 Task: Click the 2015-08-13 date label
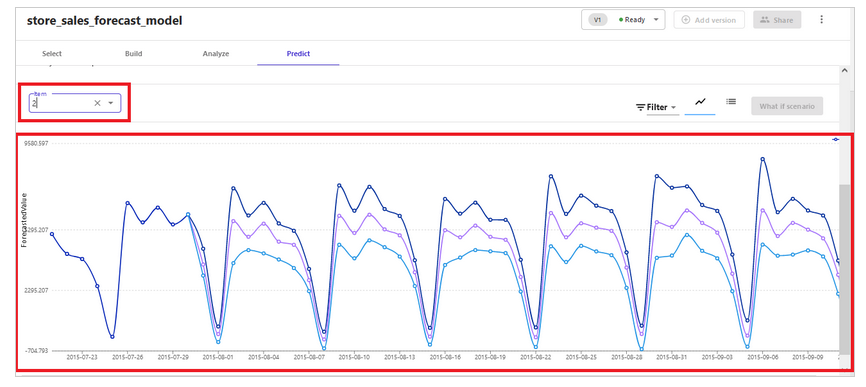point(399,357)
